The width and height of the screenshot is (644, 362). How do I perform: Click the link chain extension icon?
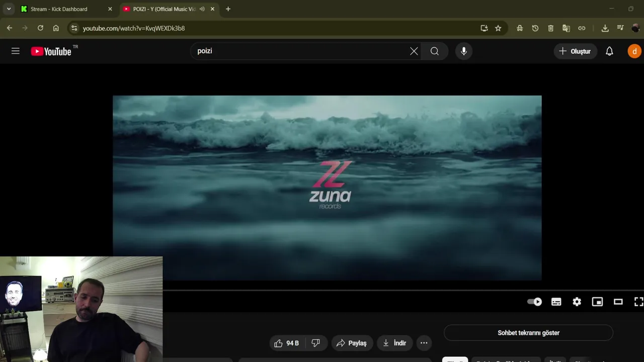point(582,28)
